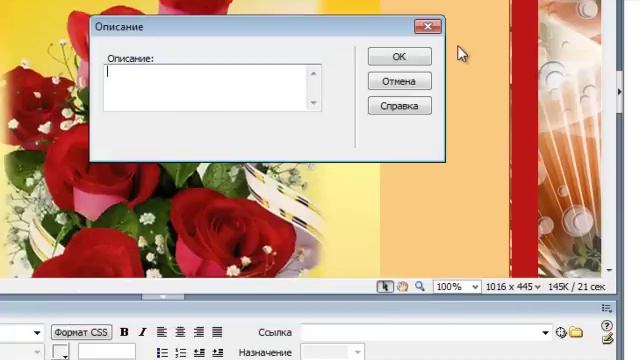
Task: Align text to the left
Action: (x=162, y=332)
